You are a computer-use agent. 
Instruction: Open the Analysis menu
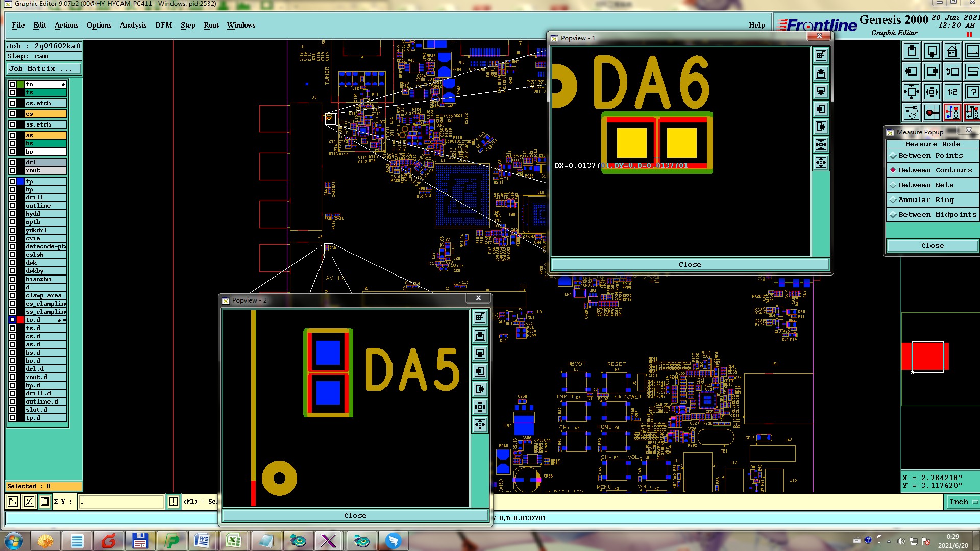[x=133, y=25]
